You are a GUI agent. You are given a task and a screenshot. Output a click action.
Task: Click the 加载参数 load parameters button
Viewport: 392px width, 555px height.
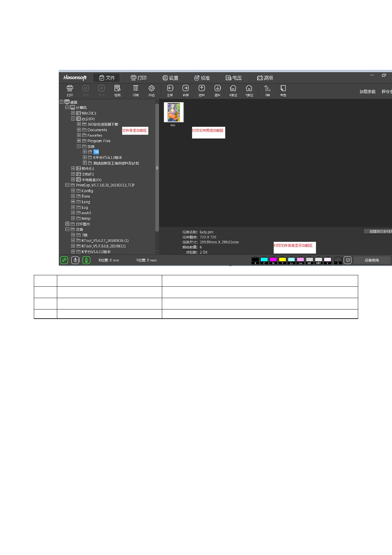click(367, 91)
